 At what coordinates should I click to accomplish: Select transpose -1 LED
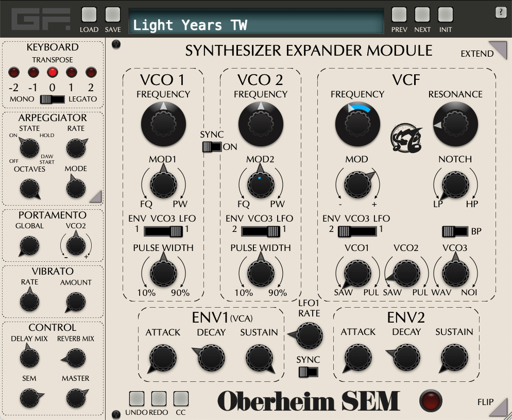click(x=33, y=72)
